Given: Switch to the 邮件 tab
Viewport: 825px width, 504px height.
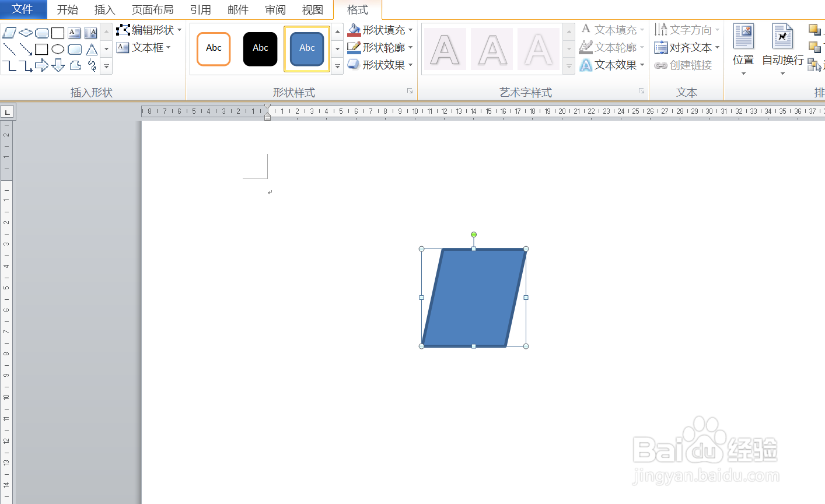Looking at the screenshot, I should click(x=238, y=10).
